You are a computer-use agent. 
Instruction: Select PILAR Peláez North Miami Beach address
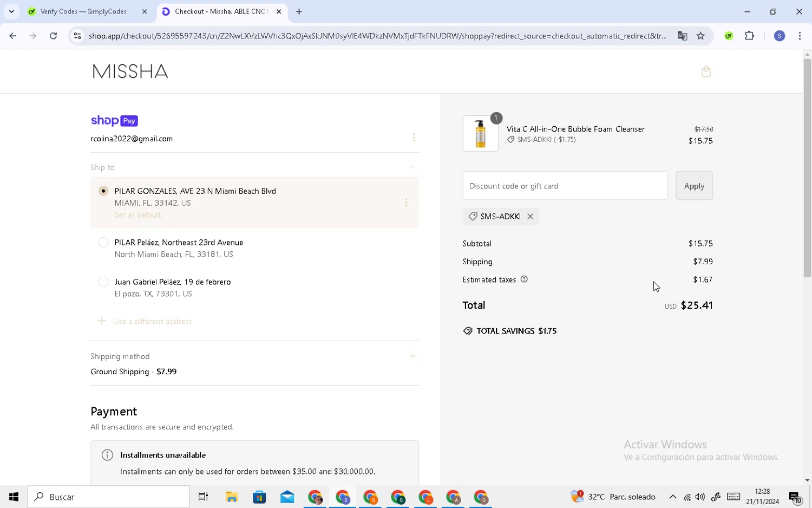[103, 243]
